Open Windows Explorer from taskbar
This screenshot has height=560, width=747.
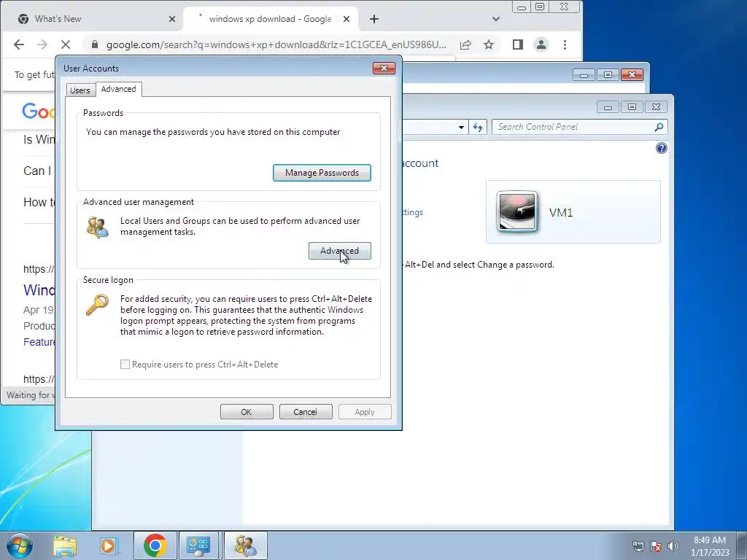[x=65, y=545]
